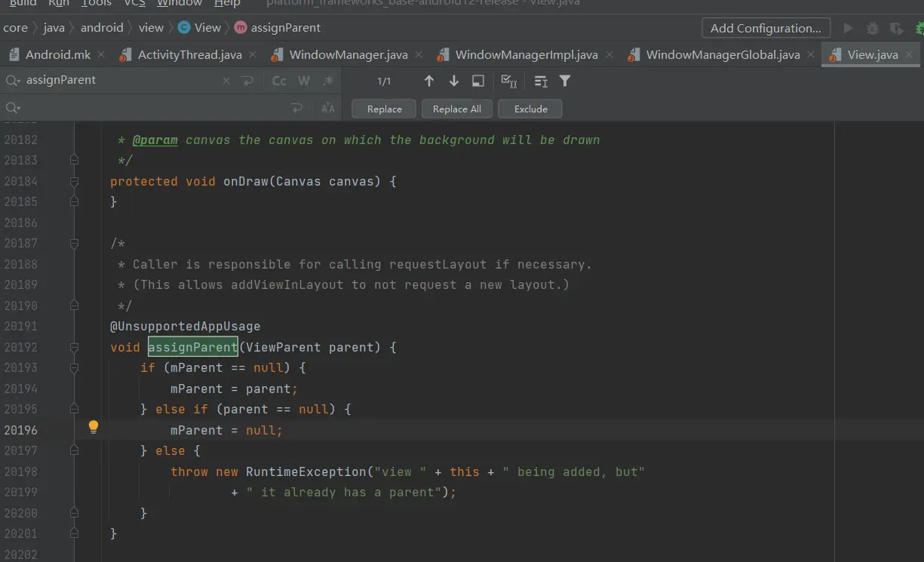The width and height of the screenshot is (924, 562).
Task: Open the ActivityThread.java tab
Action: point(189,54)
